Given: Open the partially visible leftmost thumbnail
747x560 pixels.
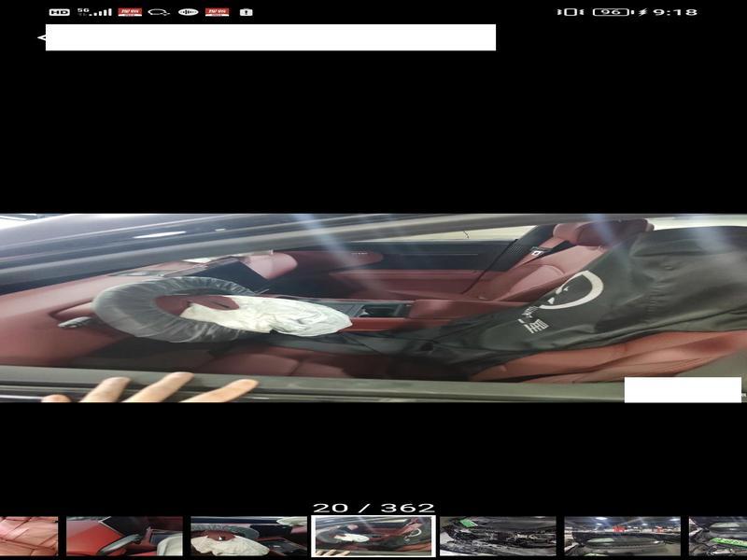Looking at the screenshot, I should point(28,536).
